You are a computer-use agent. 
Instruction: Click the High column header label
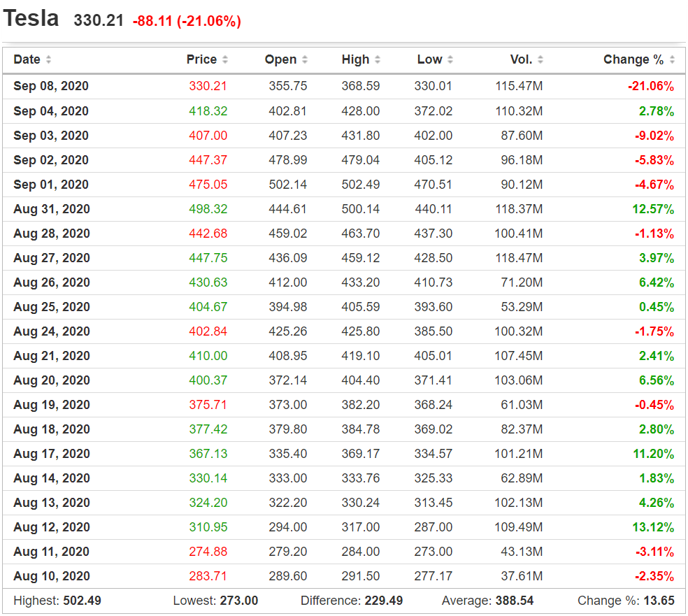pos(355,59)
